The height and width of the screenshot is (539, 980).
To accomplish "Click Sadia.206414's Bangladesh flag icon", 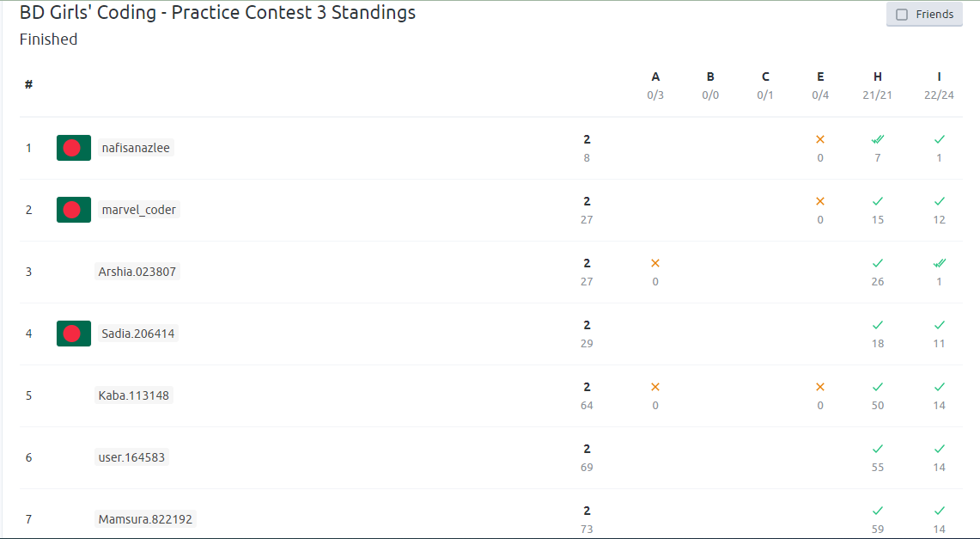I will [74, 334].
